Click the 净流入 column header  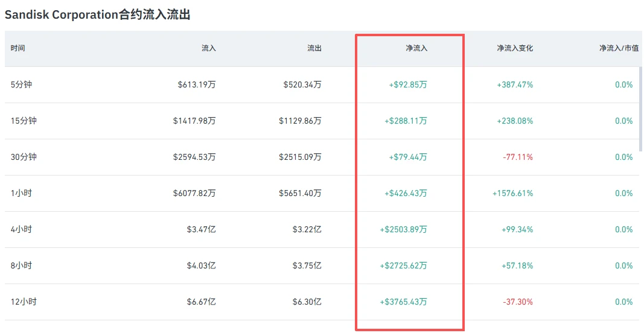[x=416, y=48]
